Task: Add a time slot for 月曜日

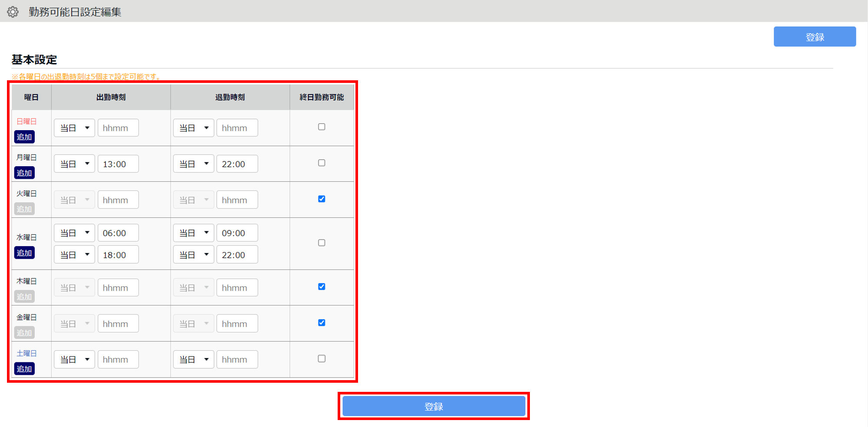Action: coord(24,173)
